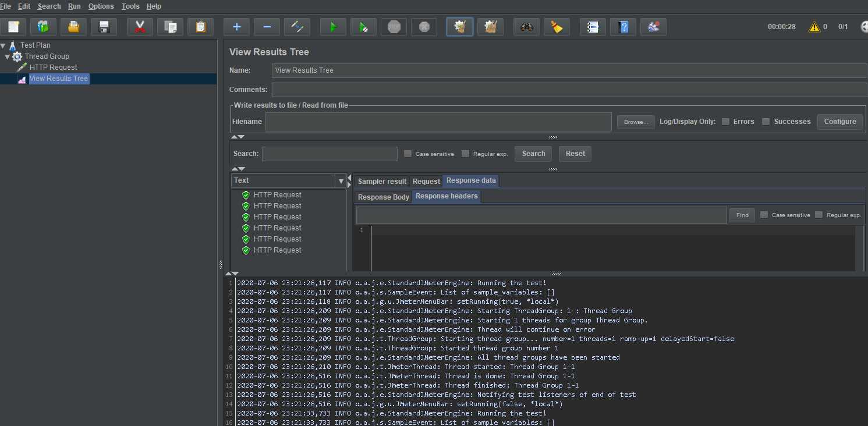The width and height of the screenshot is (868, 426).
Task: Collapse the Thread Group tree node
Action: click(x=8, y=56)
